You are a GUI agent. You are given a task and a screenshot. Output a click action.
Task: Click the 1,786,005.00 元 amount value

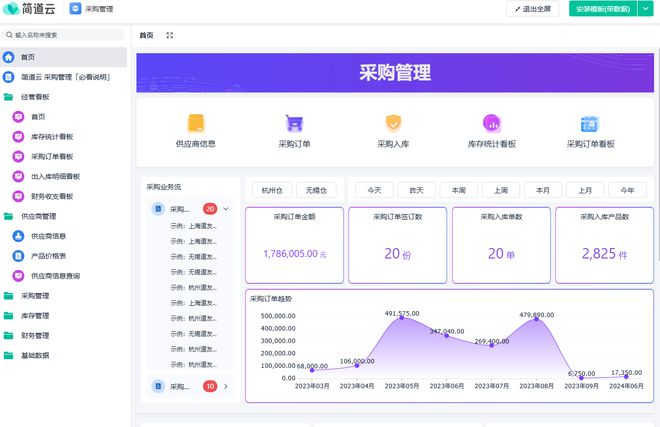click(x=295, y=254)
